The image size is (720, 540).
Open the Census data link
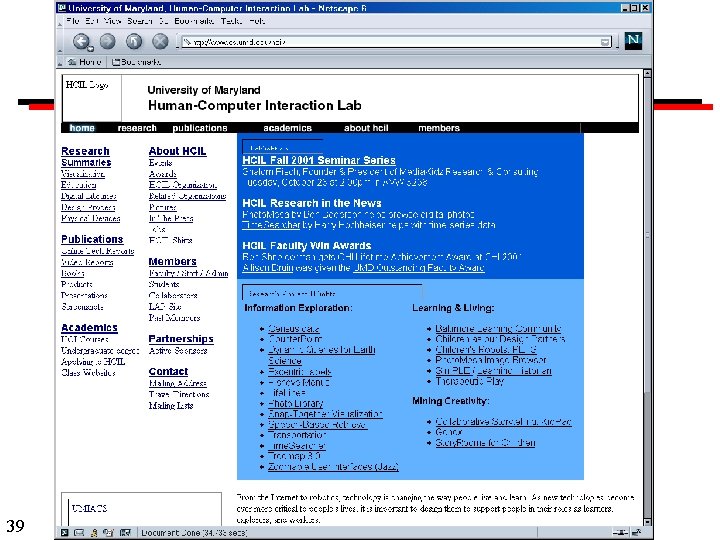pyautogui.click(x=293, y=329)
